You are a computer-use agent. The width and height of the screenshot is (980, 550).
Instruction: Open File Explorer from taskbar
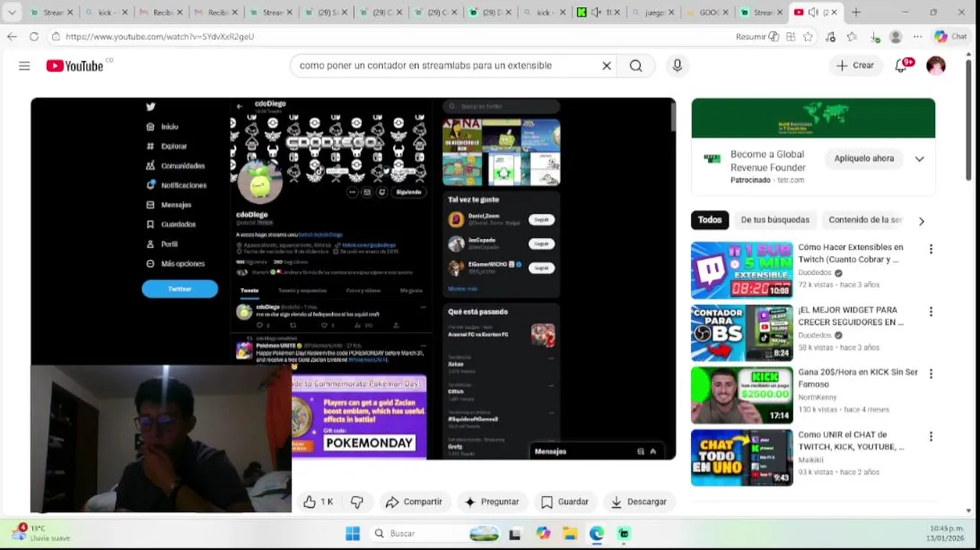[569, 533]
